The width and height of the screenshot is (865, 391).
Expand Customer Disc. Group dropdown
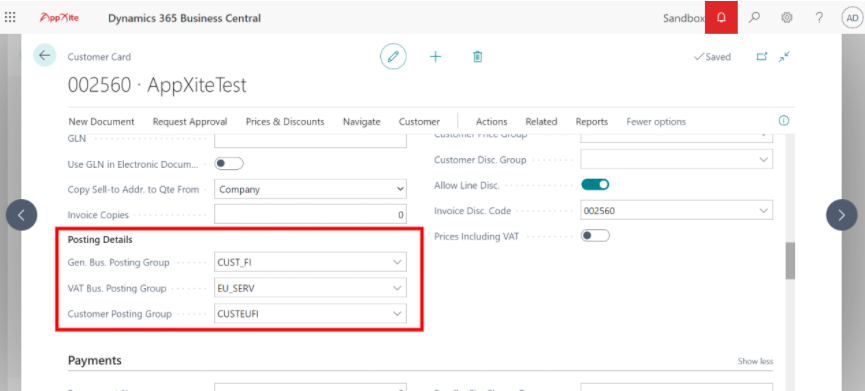pyautogui.click(x=763, y=159)
